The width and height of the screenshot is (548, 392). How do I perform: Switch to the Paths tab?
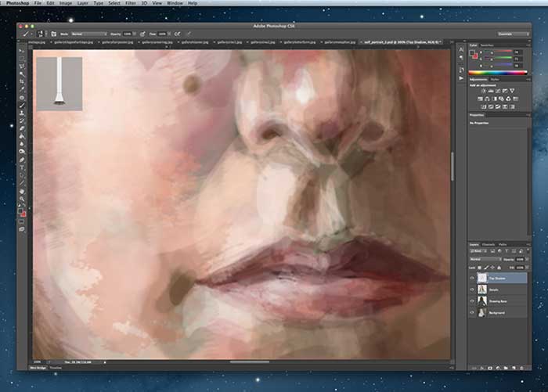pyautogui.click(x=503, y=245)
